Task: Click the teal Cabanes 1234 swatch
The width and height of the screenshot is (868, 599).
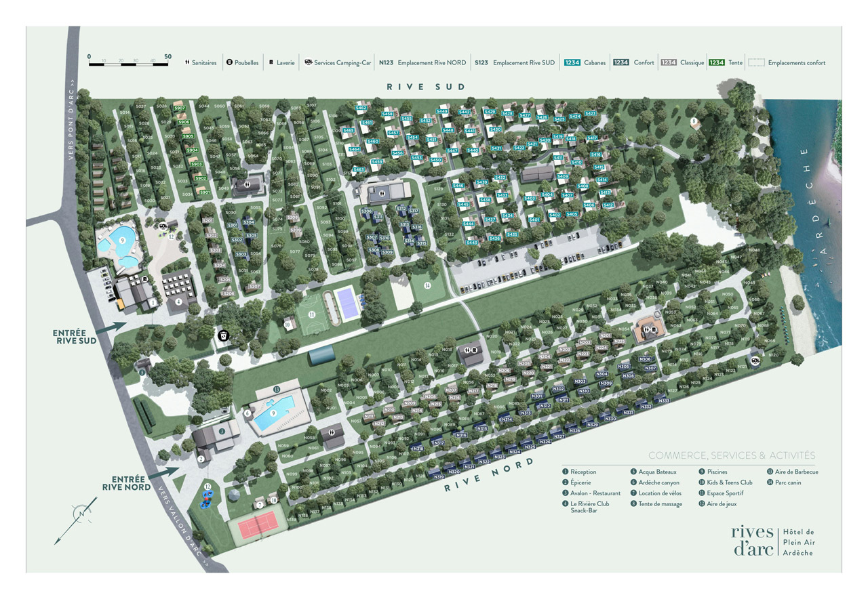Action: click(x=572, y=62)
